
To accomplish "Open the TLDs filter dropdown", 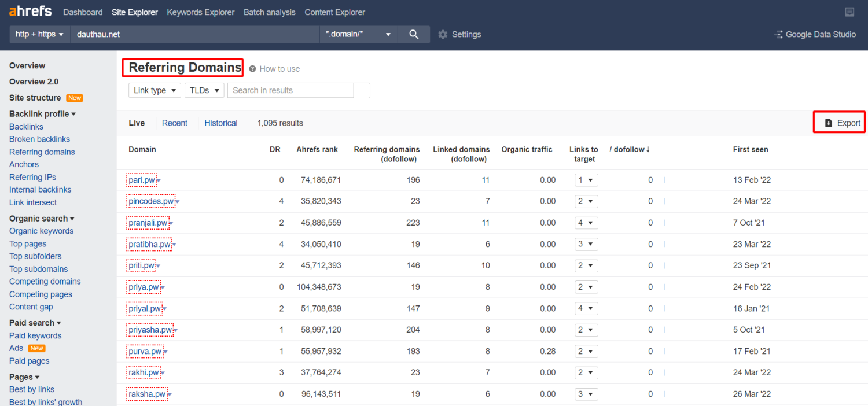I will [x=204, y=90].
